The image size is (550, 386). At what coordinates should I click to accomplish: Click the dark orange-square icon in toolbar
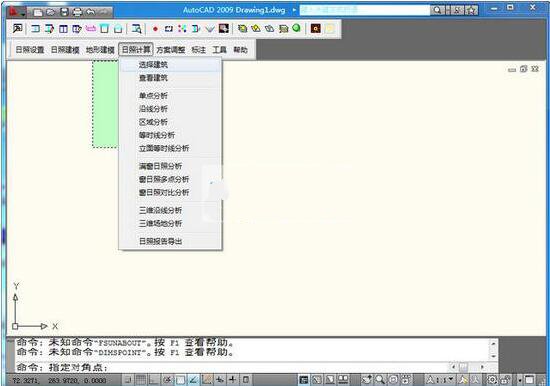[x=316, y=29]
